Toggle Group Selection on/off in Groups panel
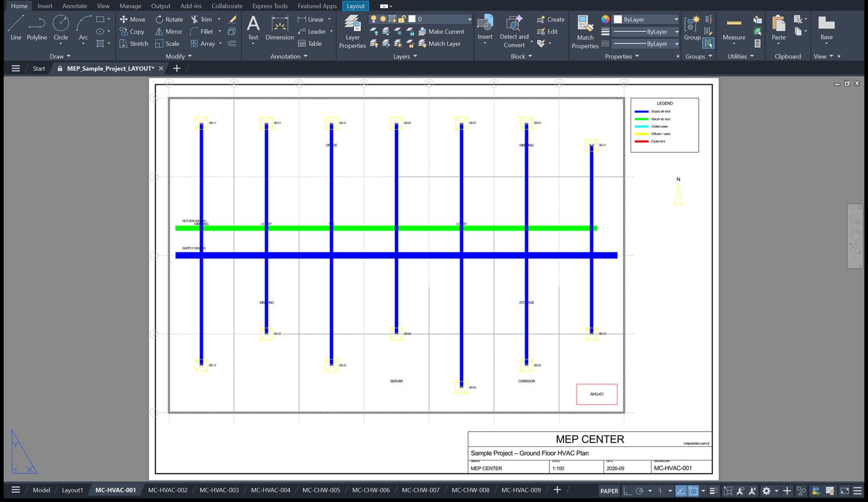 coord(709,43)
